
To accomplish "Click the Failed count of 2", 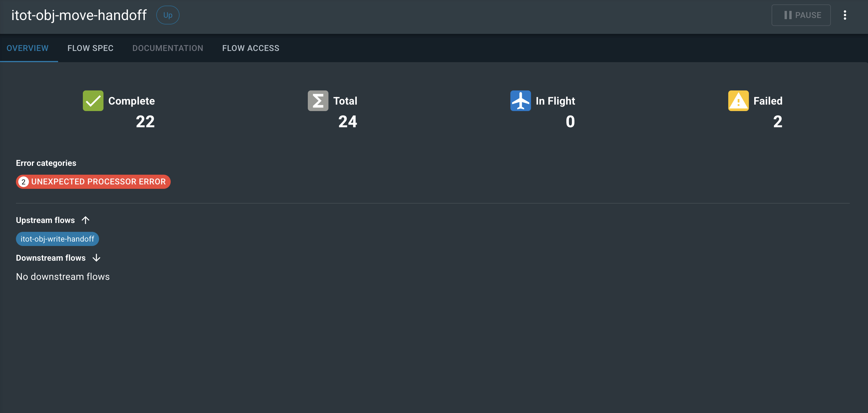I will (777, 121).
